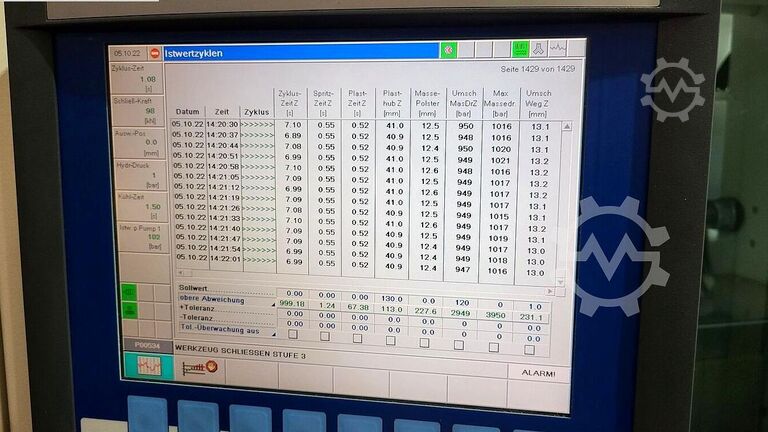Click the +Toleranz value 999.18 field
This screenshot has height=432, width=768.
pos(293,303)
